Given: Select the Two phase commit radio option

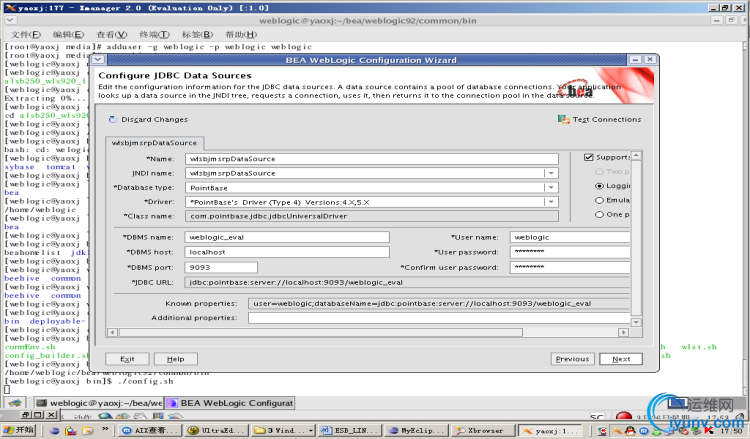Looking at the screenshot, I should pos(599,171).
